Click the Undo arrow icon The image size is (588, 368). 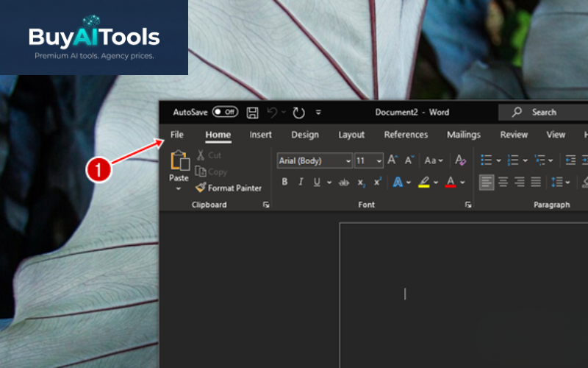coord(272,113)
